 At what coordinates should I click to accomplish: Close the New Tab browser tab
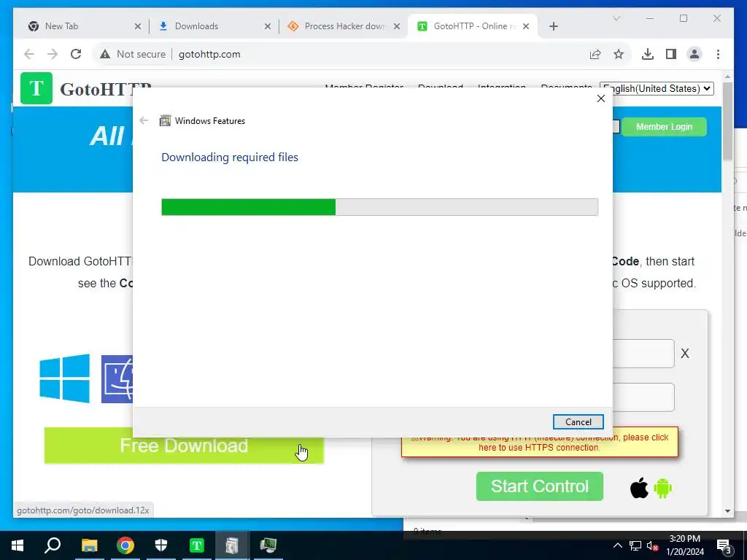138,26
